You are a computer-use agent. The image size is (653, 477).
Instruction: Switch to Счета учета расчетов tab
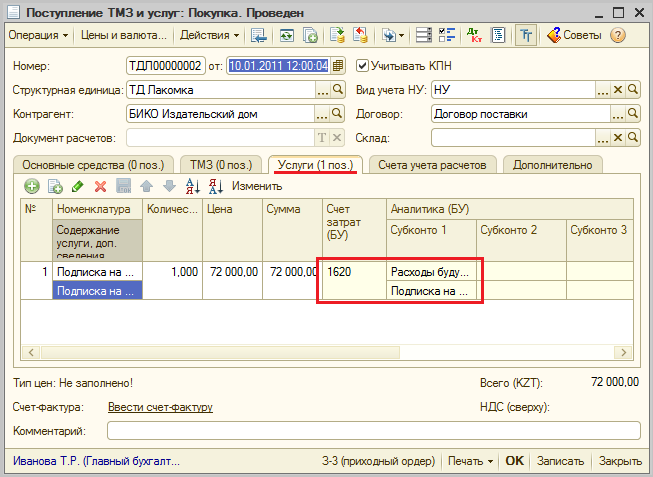[x=433, y=164]
